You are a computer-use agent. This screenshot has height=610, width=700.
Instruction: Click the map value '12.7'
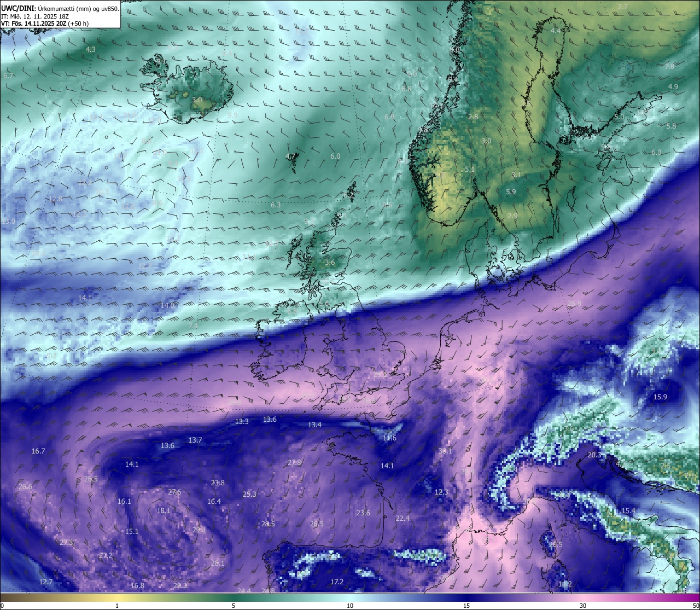click(x=46, y=582)
